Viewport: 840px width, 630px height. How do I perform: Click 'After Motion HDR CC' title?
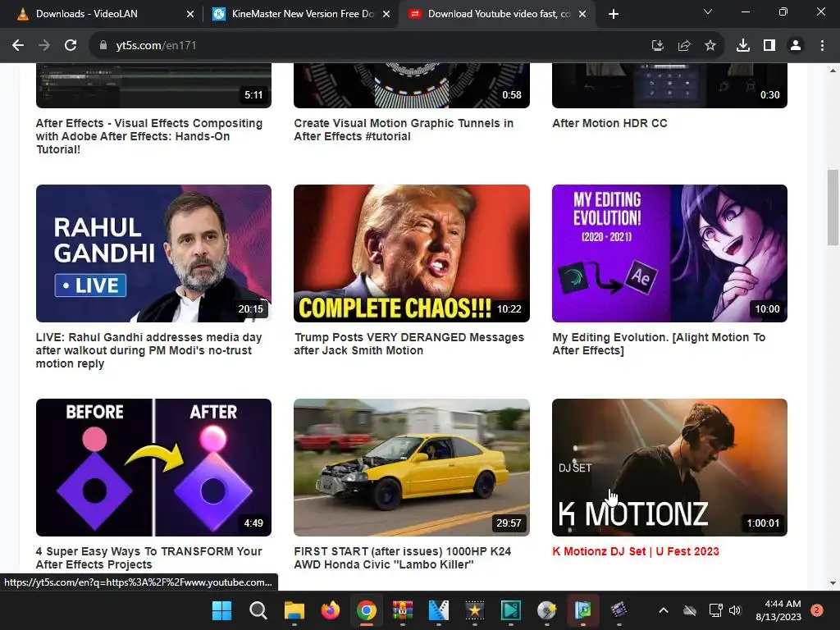click(609, 123)
